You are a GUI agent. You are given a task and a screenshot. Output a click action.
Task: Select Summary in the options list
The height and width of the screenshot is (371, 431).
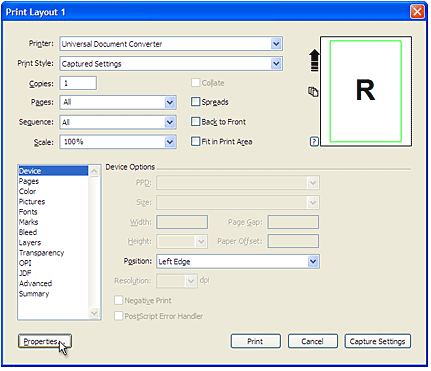(x=53, y=294)
